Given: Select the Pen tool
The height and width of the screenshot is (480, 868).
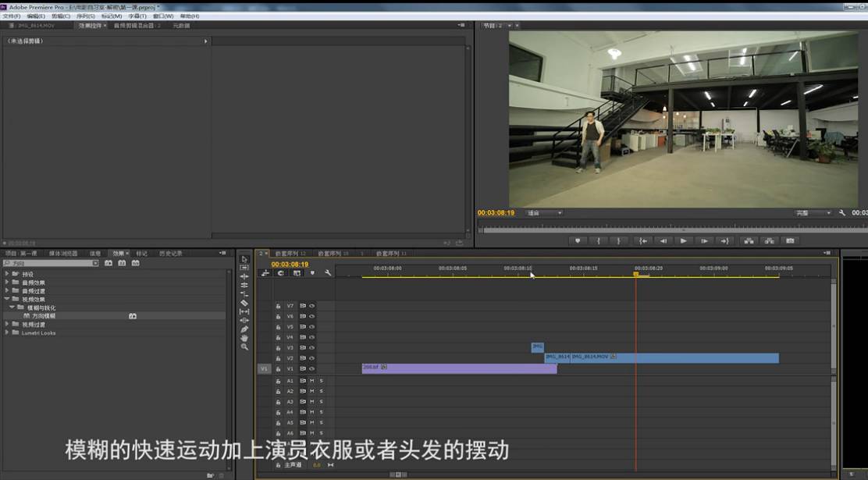Looking at the screenshot, I should coord(244,329).
